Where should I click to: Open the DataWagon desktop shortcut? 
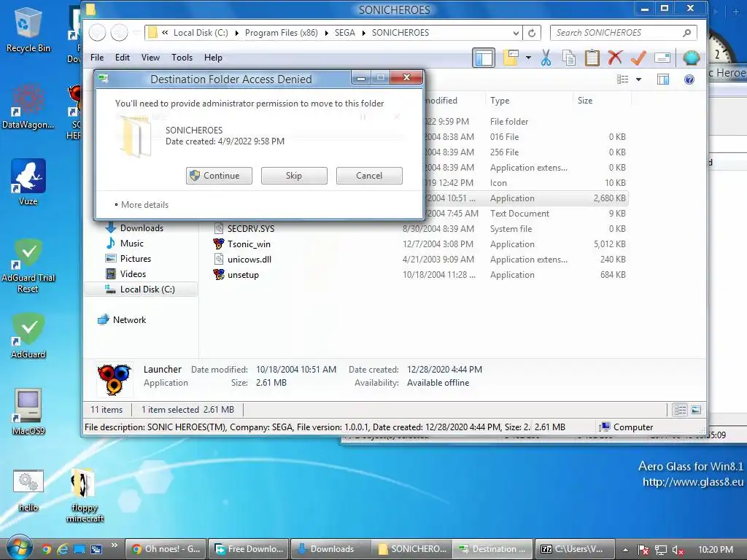(28, 106)
